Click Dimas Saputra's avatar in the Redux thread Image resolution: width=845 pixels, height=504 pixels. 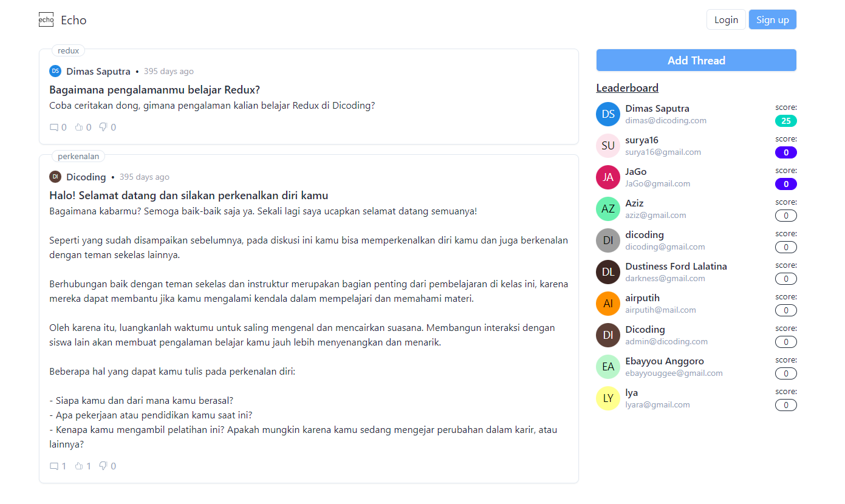[55, 71]
